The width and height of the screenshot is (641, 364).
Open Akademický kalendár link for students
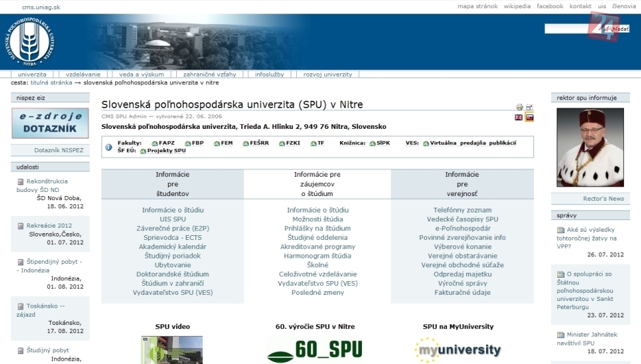[x=172, y=246]
